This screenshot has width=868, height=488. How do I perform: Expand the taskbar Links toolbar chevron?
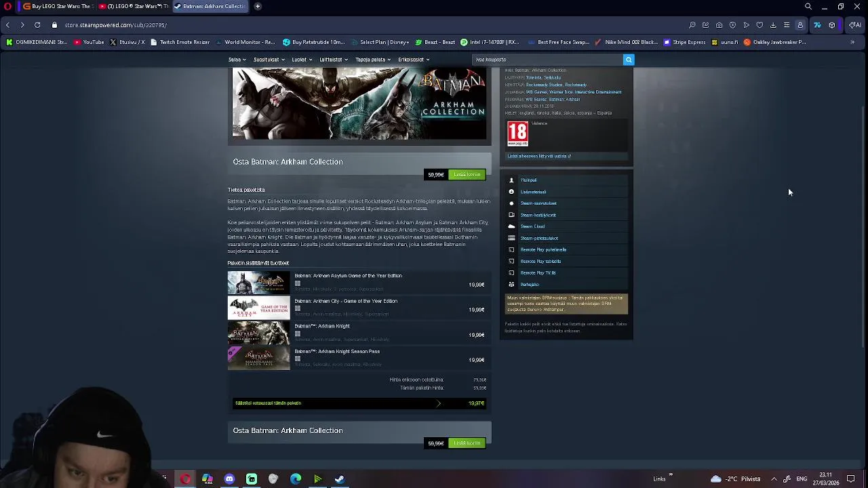pyautogui.click(x=671, y=475)
